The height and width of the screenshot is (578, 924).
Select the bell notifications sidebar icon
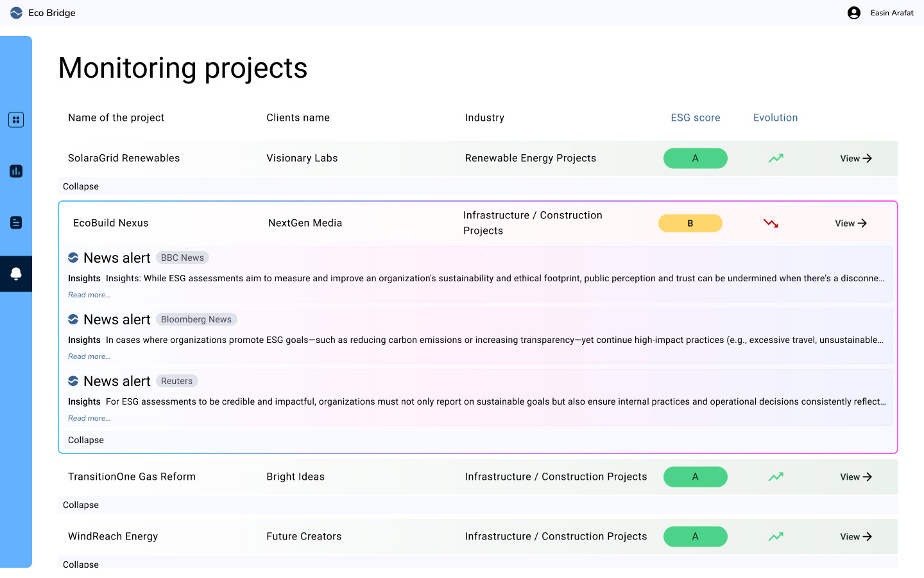pos(16,274)
